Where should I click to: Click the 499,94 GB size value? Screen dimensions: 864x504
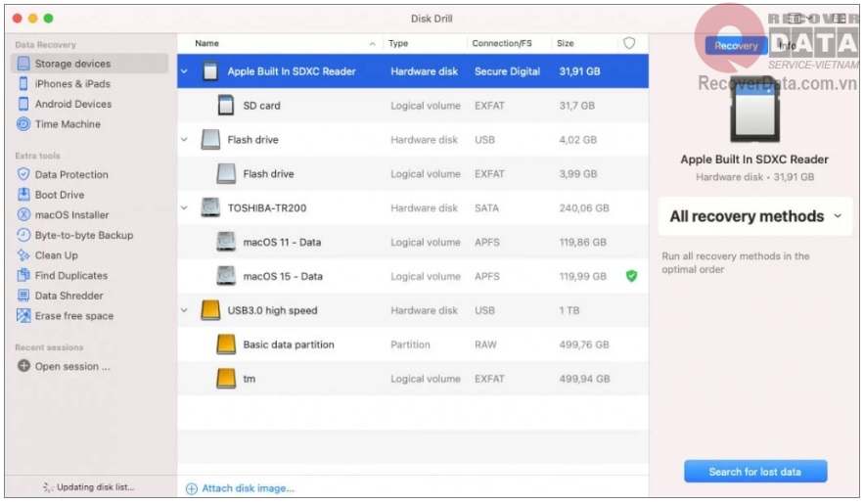[584, 379]
